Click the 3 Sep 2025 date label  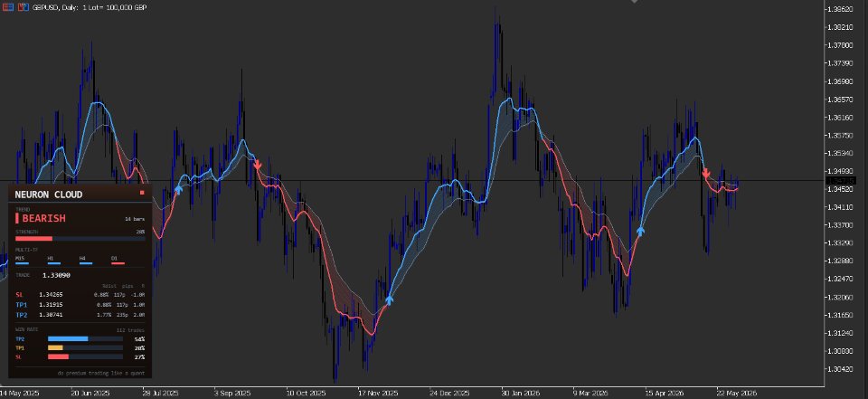pos(232,393)
